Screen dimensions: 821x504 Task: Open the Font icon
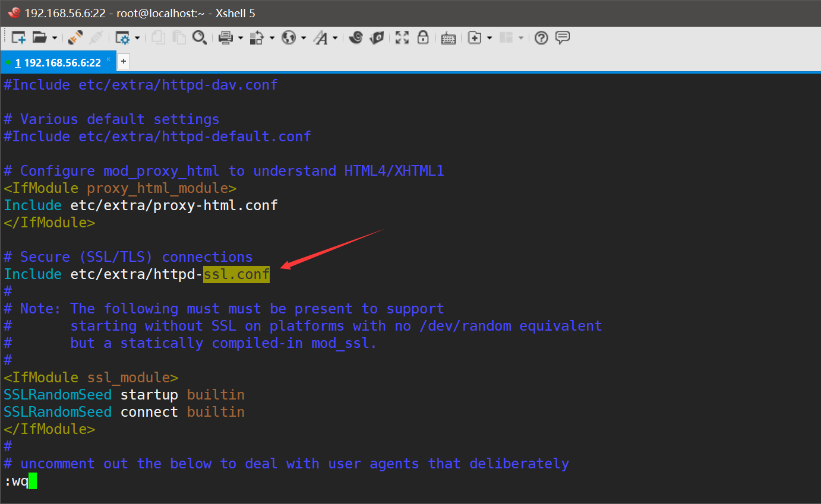click(321, 38)
